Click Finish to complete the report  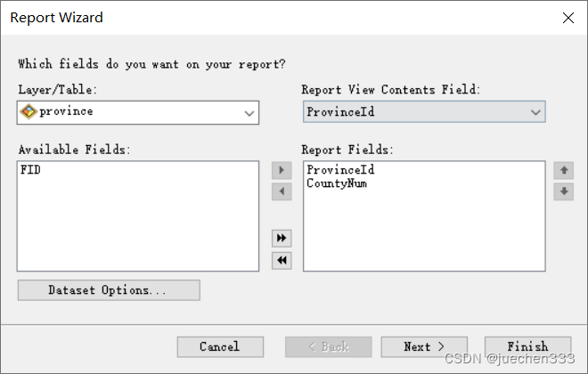pos(527,346)
